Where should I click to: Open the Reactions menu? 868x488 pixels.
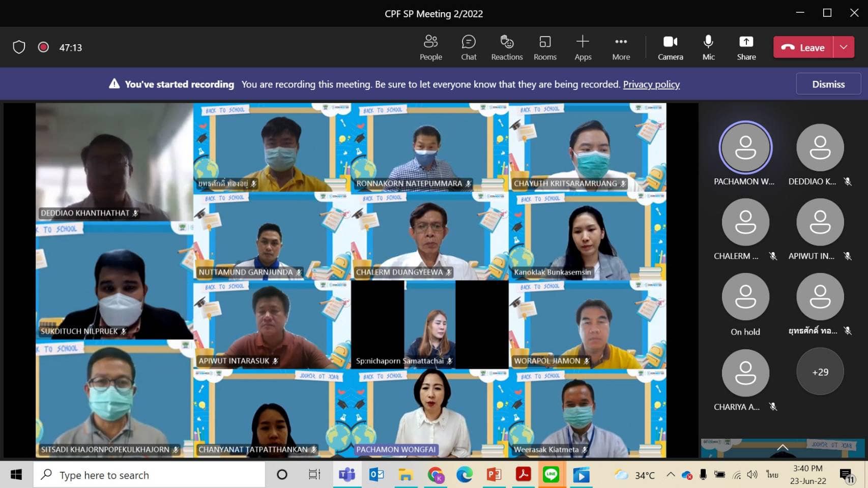point(507,47)
